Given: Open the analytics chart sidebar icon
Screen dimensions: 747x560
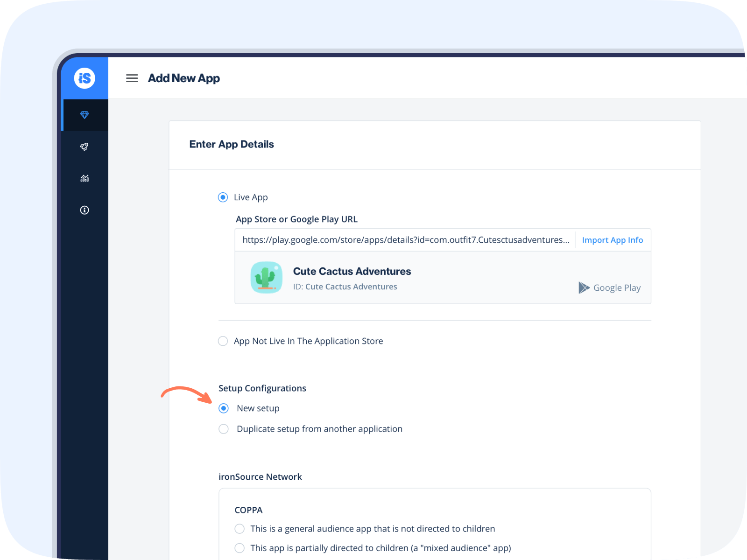Looking at the screenshot, I should coord(85,178).
